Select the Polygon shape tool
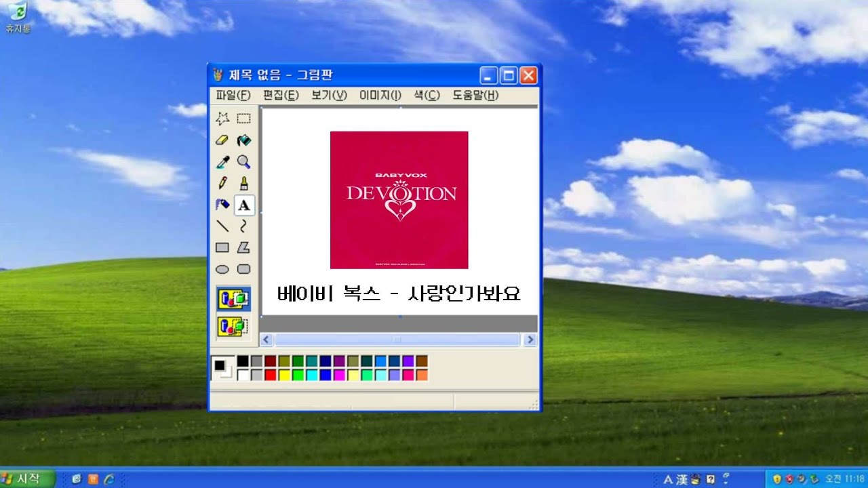Screen dimensions: 868x488 coord(243,247)
